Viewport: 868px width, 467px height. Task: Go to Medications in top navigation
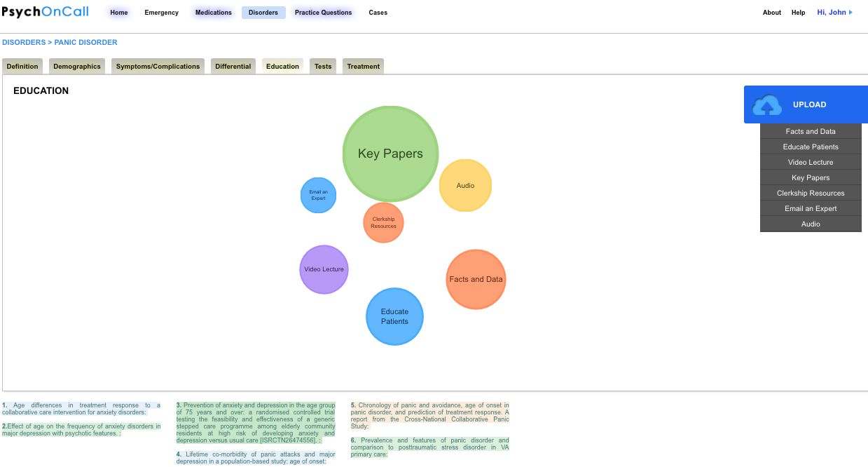point(213,13)
